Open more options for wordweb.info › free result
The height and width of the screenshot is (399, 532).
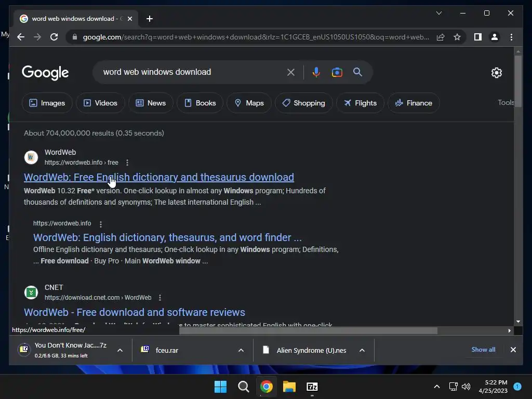click(x=127, y=163)
